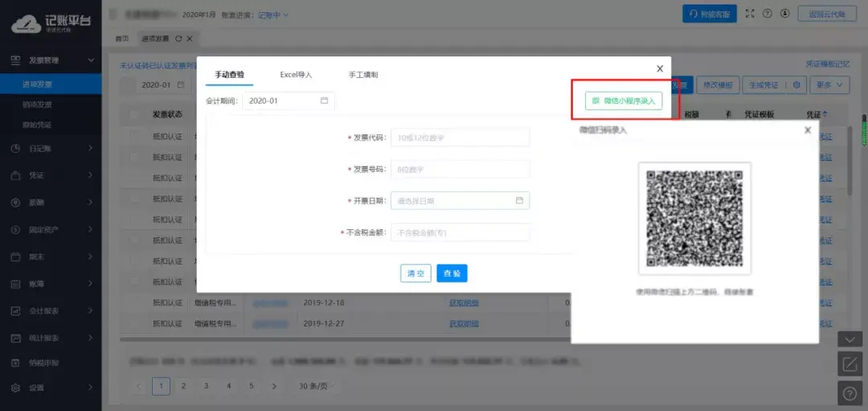
Task: Click 获取明细 link in the 2019-12-27 row
Action: click(x=464, y=323)
